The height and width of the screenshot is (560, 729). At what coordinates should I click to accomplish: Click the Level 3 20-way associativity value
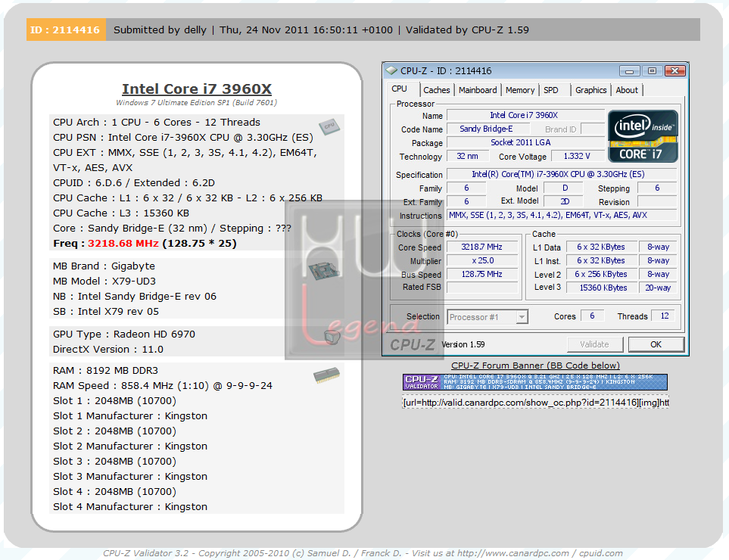(x=658, y=288)
